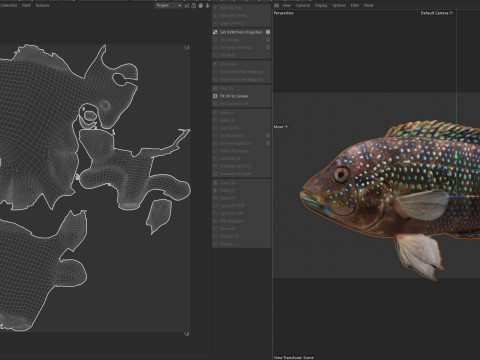The width and height of the screenshot is (480, 360).
Task: Run Align UV Islands
Action: (242, 151)
